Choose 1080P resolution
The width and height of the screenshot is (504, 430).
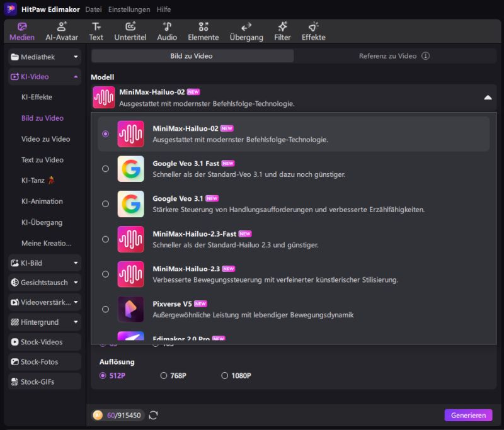(225, 376)
